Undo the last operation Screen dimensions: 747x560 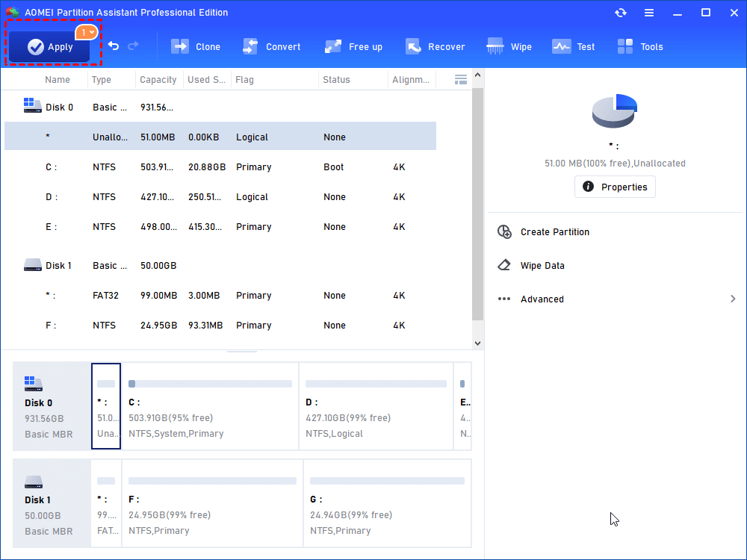point(114,46)
